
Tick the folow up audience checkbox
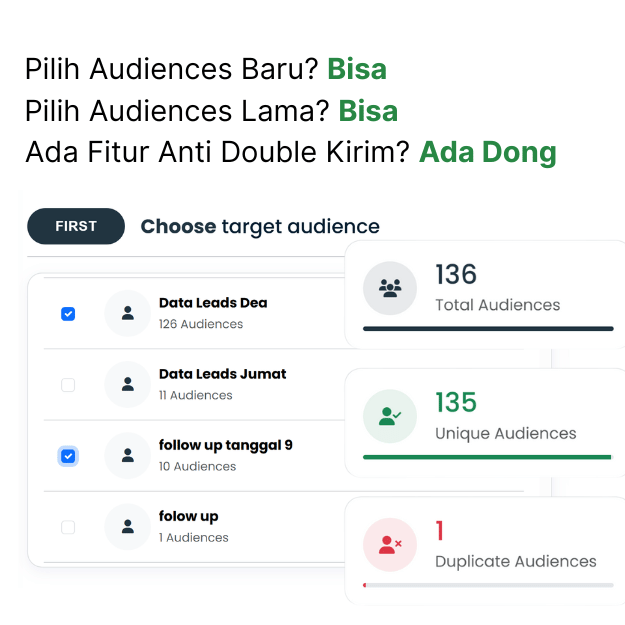click(x=68, y=527)
